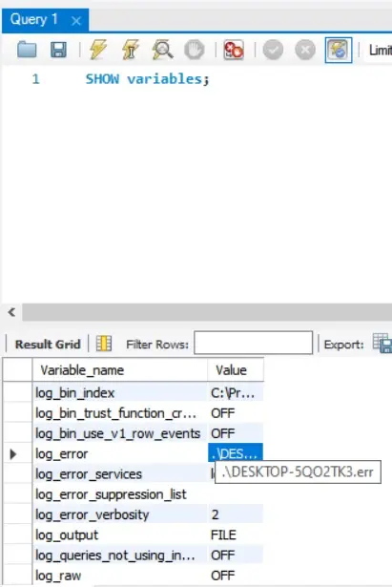Save the script with floppy icon
Viewport: 392px width, 587px height.
[x=58, y=50]
